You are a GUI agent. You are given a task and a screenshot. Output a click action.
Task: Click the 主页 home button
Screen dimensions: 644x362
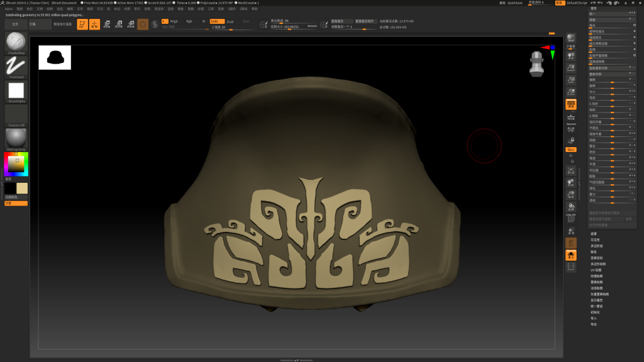point(15,25)
